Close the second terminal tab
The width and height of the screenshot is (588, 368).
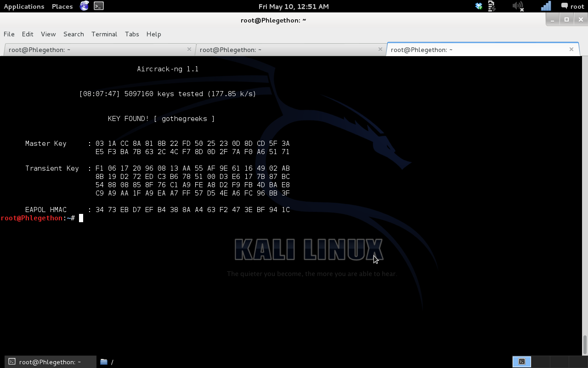tap(380, 49)
